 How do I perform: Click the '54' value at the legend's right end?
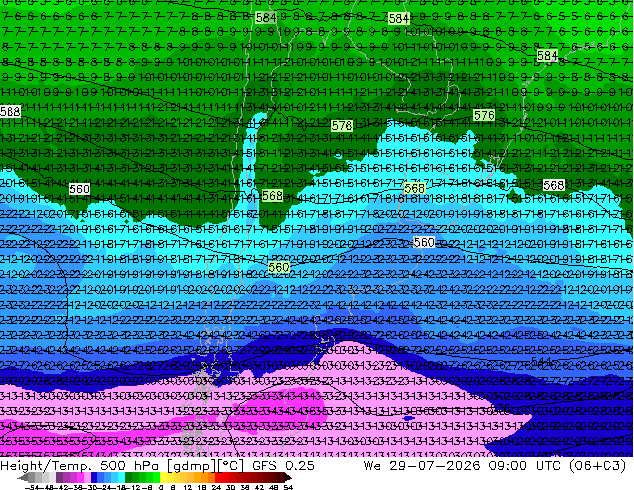point(288,487)
